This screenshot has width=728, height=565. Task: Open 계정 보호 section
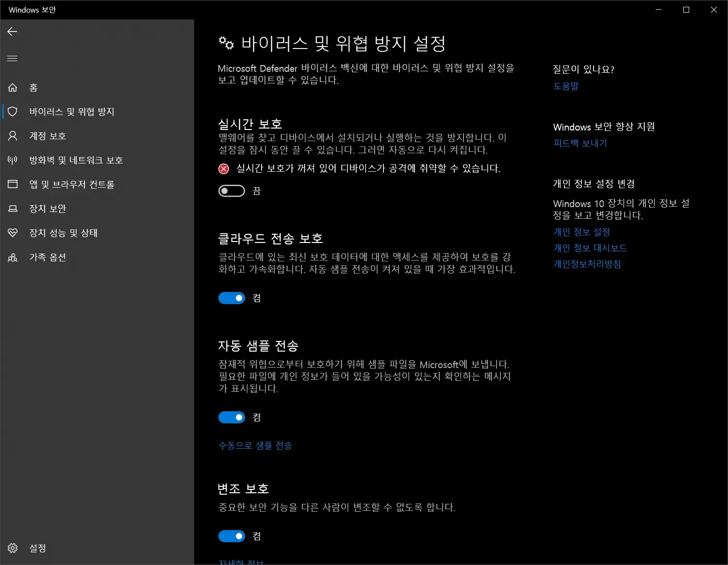pyautogui.click(x=97, y=136)
